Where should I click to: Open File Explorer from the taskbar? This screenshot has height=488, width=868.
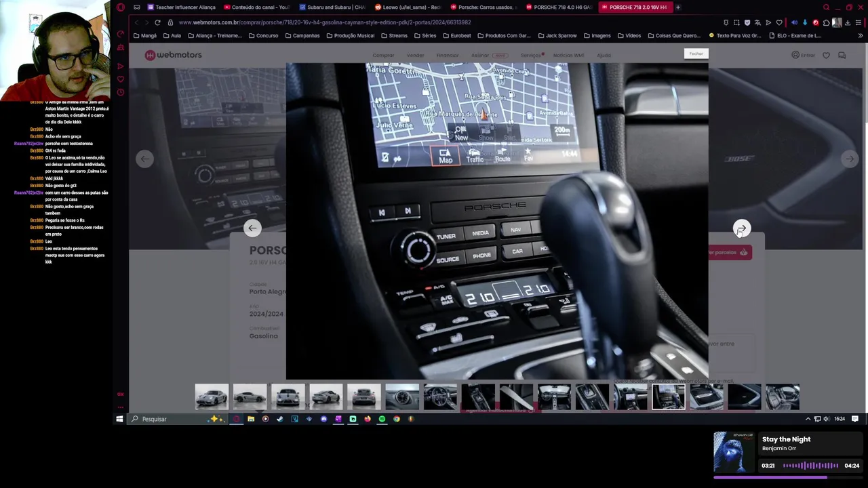(x=251, y=419)
